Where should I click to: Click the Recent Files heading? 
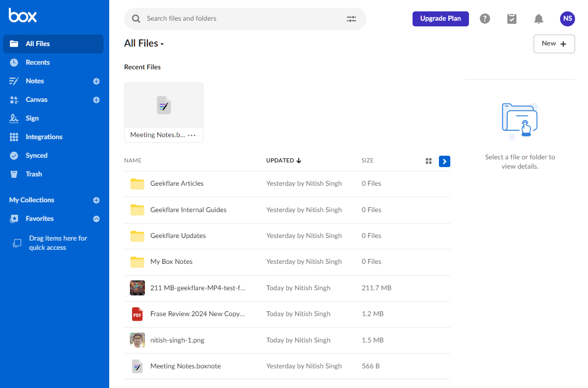pyautogui.click(x=142, y=67)
